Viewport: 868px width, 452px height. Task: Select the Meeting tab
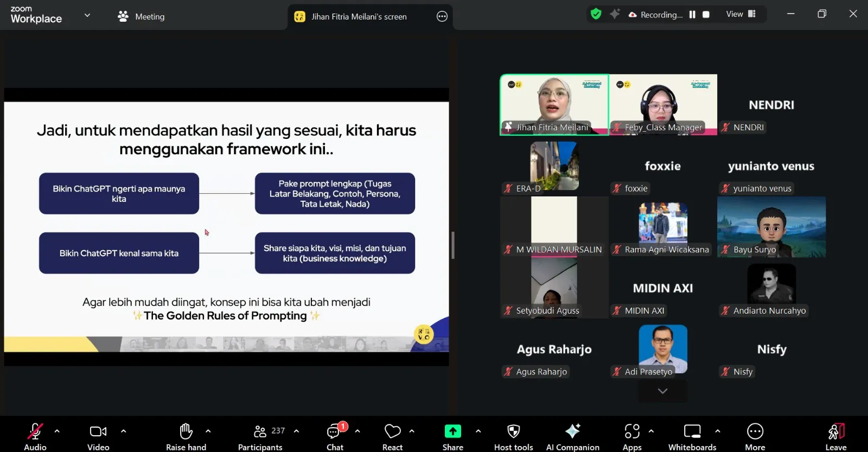point(141,17)
